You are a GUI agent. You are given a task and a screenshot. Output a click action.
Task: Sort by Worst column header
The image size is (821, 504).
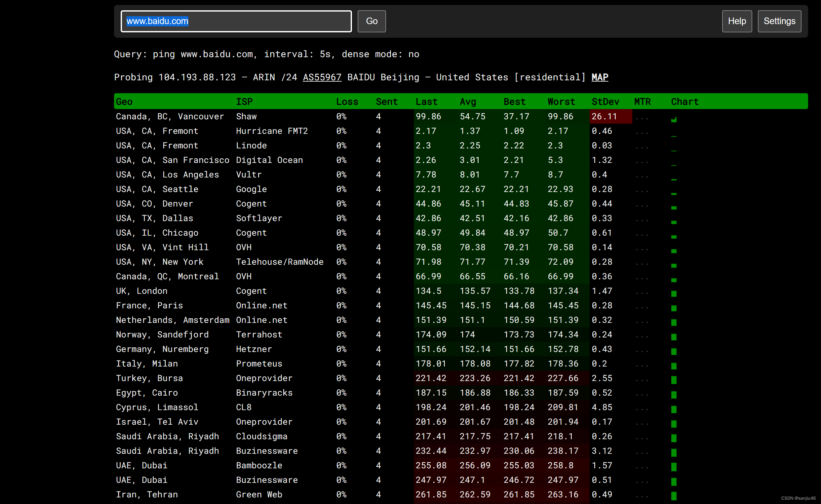click(561, 102)
